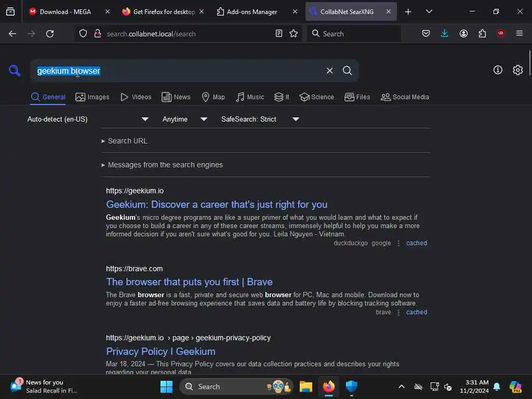Open SearXNG About info icon

pos(498,70)
